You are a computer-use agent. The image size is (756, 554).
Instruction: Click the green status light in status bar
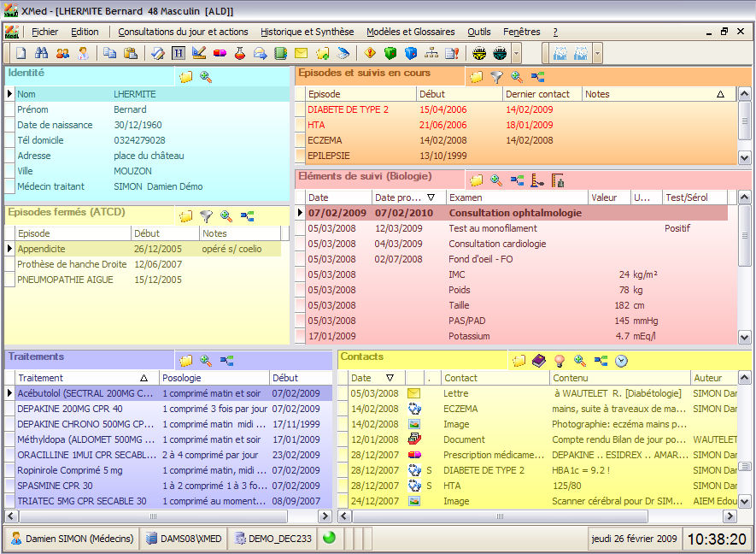coord(329,539)
